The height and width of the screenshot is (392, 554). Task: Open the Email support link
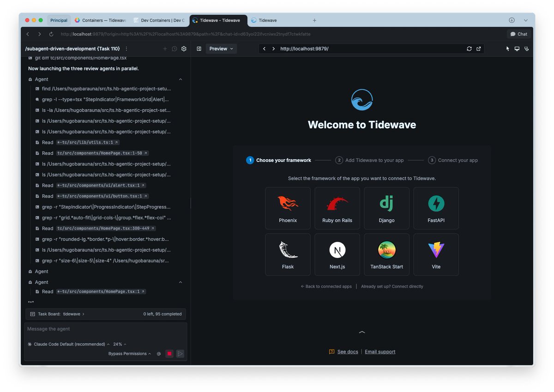point(380,352)
